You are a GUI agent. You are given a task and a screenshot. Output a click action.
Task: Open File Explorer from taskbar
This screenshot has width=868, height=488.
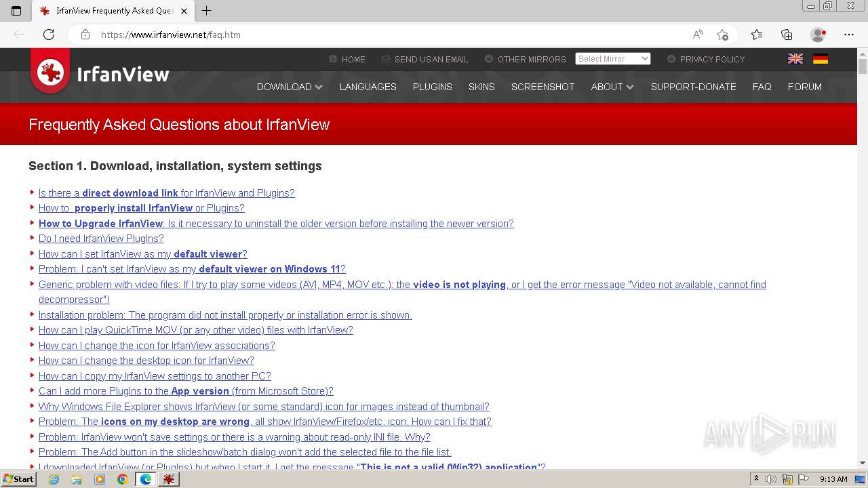(77, 479)
